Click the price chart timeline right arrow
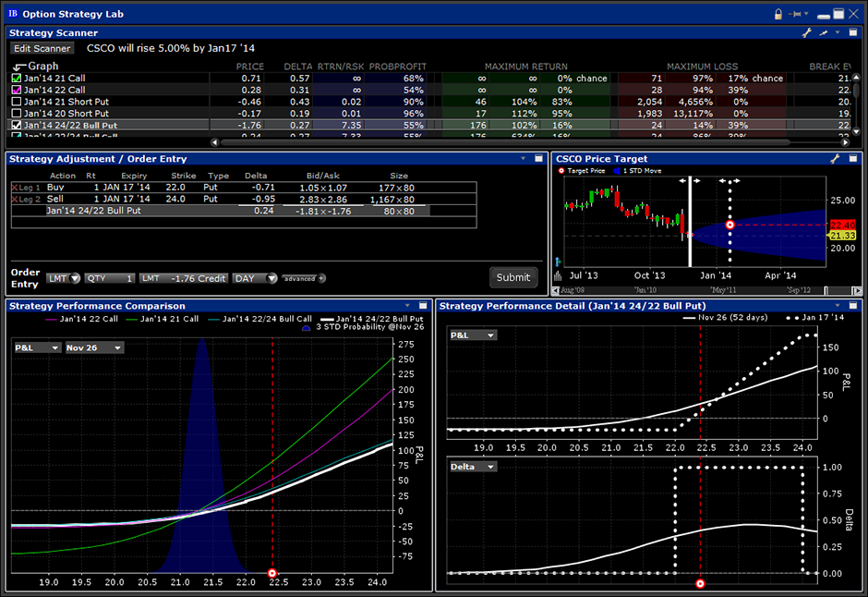This screenshot has width=868, height=597. [857, 290]
